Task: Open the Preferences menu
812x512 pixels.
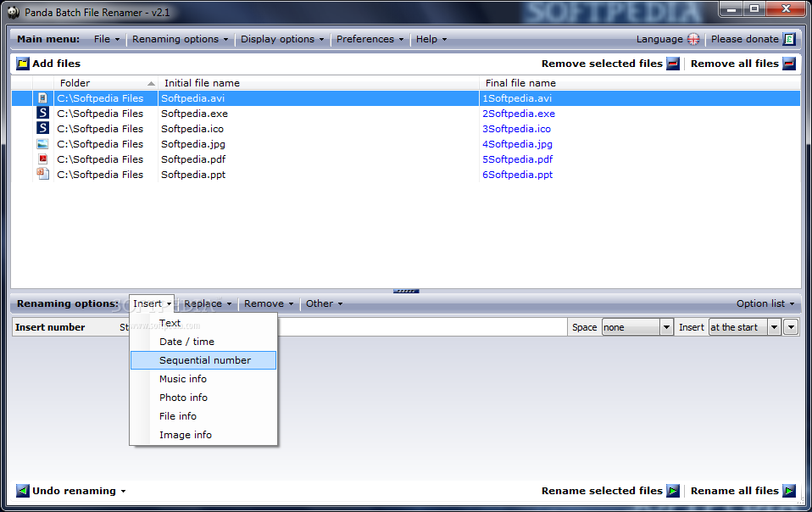Action: pyautogui.click(x=370, y=39)
